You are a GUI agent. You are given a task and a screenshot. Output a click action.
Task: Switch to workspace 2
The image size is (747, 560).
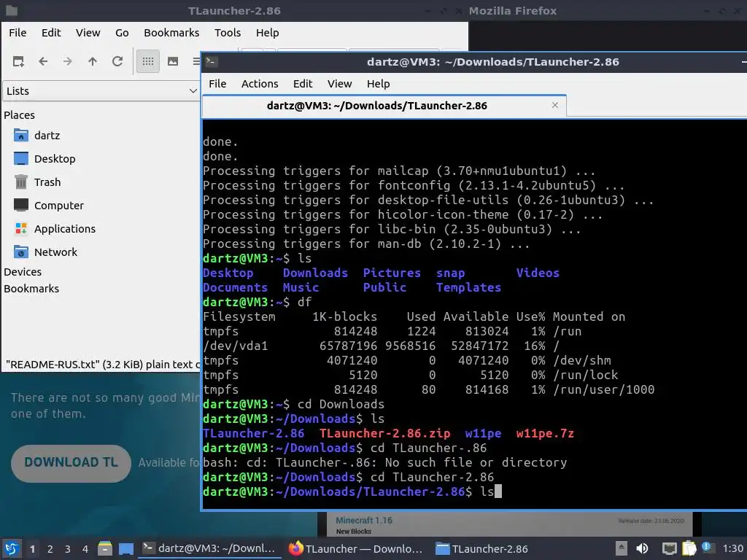(50, 549)
